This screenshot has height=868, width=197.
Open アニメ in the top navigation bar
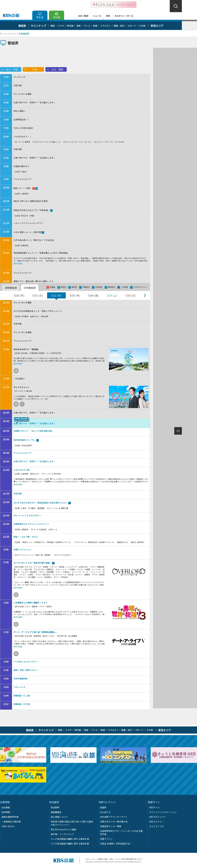(x=87, y=26)
